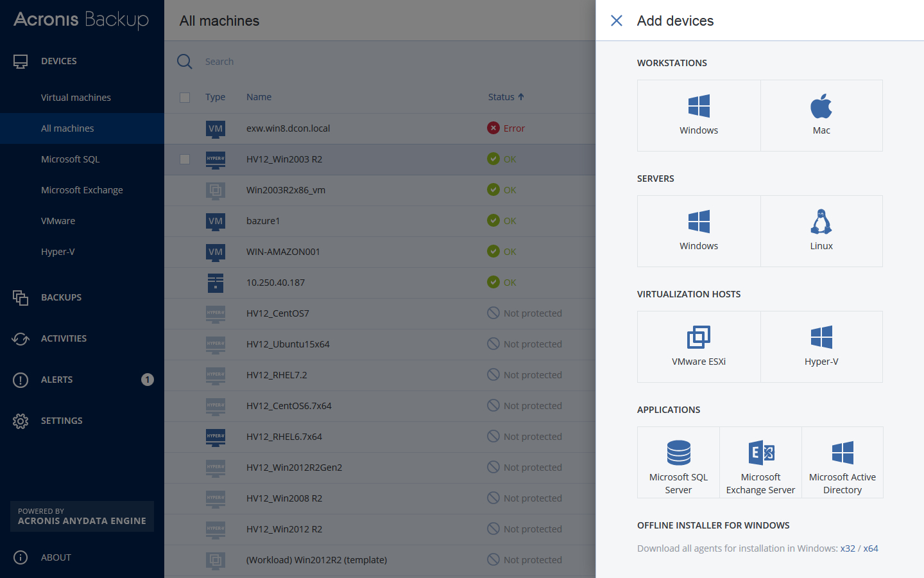Choose Windows under Servers

(x=699, y=231)
